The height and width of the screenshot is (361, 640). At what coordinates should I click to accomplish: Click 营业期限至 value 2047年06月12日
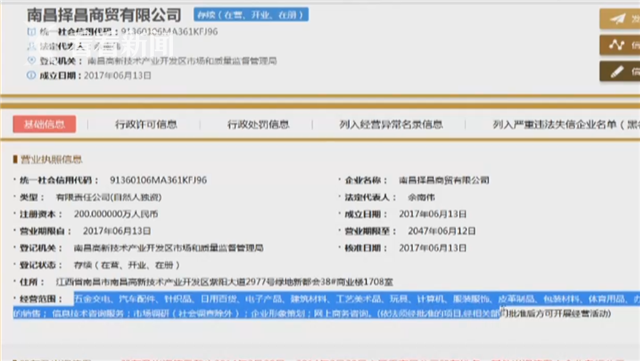[x=442, y=231]
